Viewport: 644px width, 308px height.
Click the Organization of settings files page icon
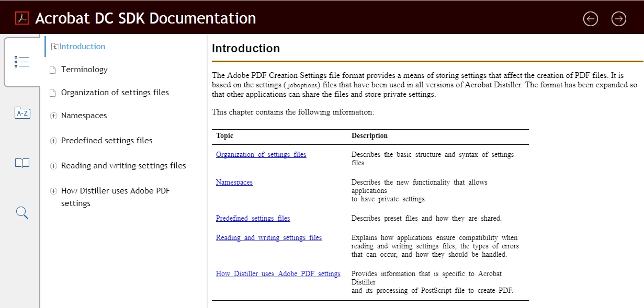click(x=52, y=93)
